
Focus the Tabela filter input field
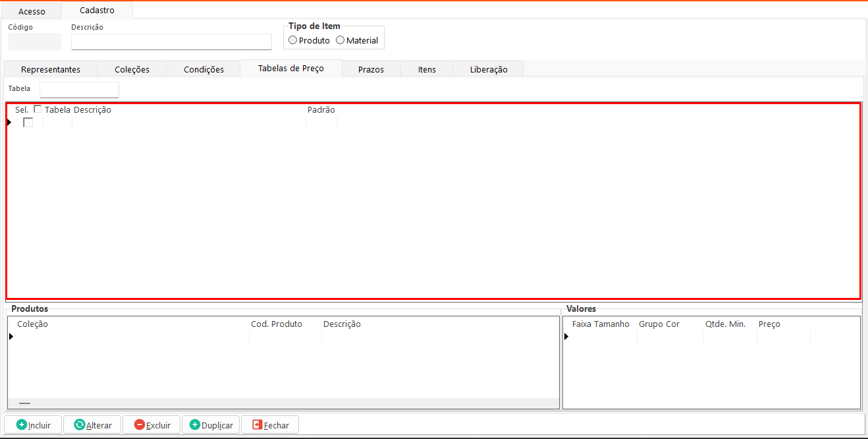tap(79, 90)
